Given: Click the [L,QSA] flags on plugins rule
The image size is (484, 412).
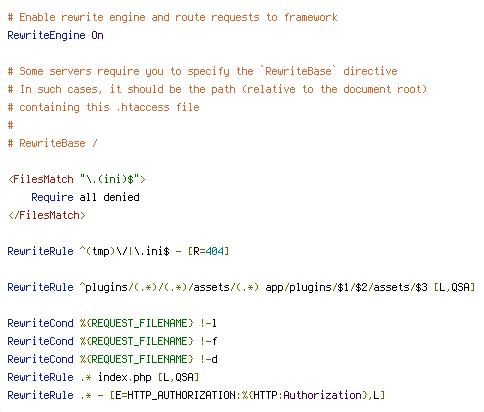Looking at the screenshot, I should click(x=455, y=287).
